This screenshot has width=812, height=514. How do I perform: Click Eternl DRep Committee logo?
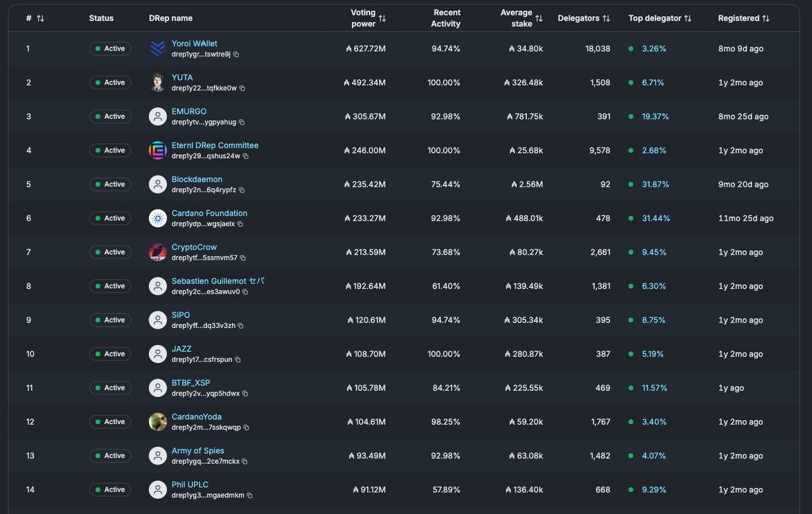tap(158, 150)
